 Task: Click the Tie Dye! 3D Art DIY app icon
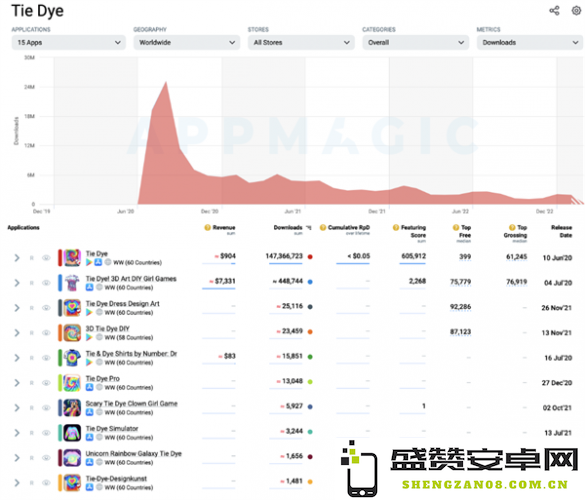pos(72,283)
